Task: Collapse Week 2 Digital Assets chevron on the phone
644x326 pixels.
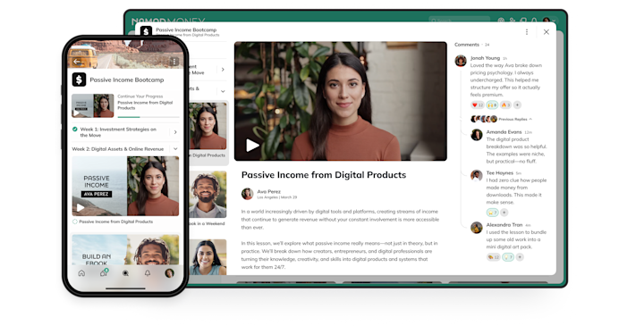Action: [x=175, y=149]
